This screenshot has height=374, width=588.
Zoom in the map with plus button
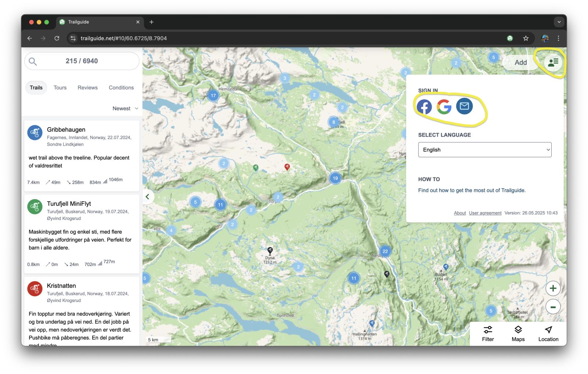(x=553, y=288)
